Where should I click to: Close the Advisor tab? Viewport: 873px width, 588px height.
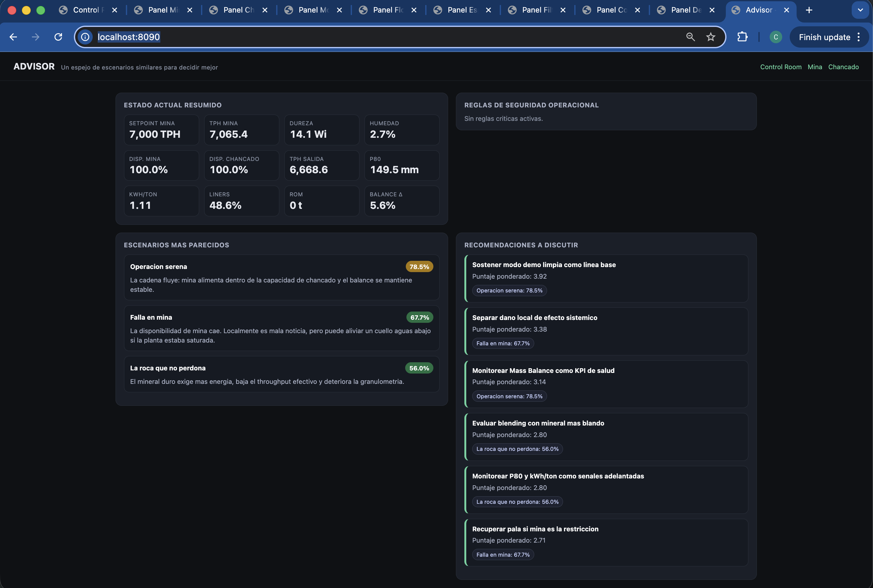pyautogui.click(x=786, y=10)
